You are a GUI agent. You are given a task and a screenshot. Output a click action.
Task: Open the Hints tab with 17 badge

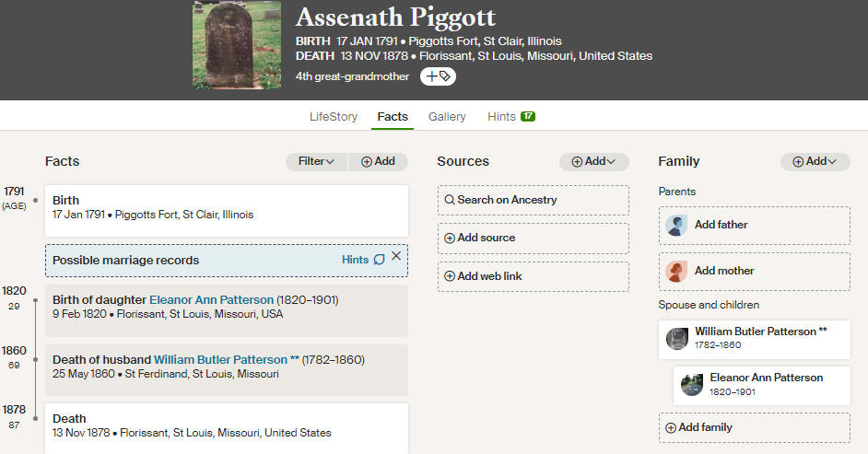(x=511, y=117)
